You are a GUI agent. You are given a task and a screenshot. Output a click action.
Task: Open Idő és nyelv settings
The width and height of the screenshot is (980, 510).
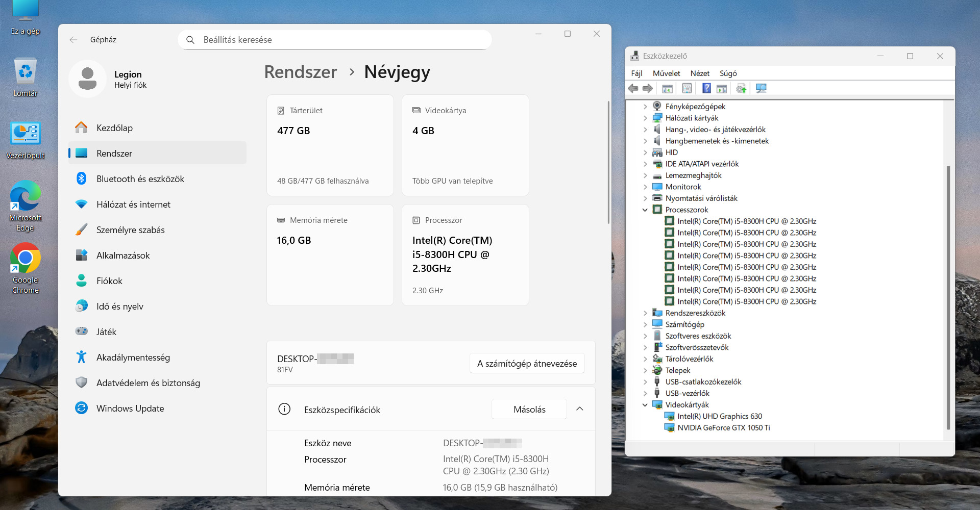(x=157, y=307)
